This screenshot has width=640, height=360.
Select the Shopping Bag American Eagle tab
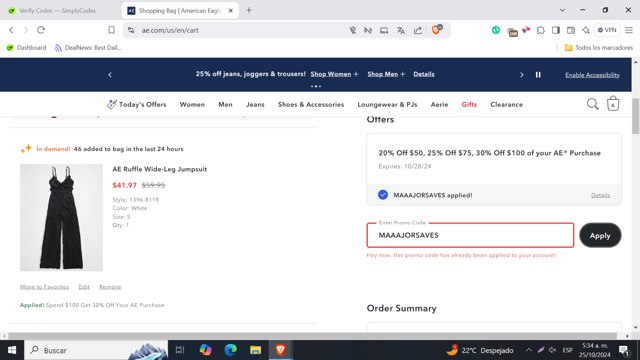[180, 11]
